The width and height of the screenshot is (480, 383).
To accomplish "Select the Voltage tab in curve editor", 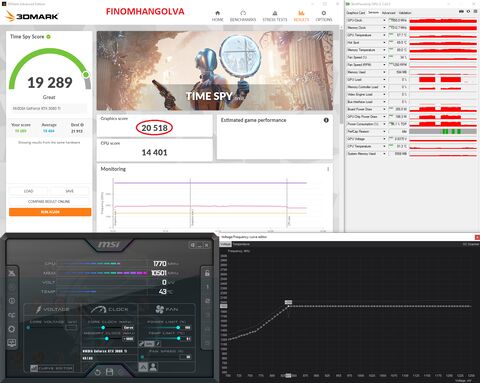I will pyautogui.click(x=225, y=244).
